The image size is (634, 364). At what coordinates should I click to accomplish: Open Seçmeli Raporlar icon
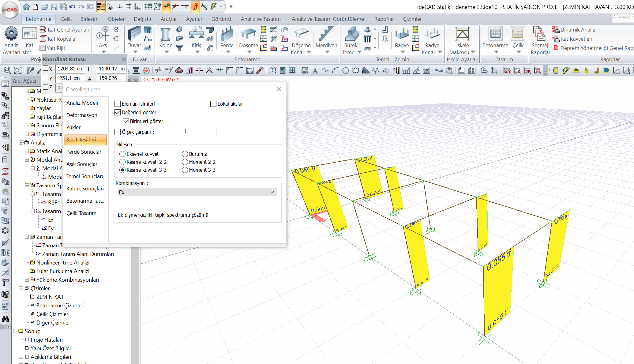point(540,34)
